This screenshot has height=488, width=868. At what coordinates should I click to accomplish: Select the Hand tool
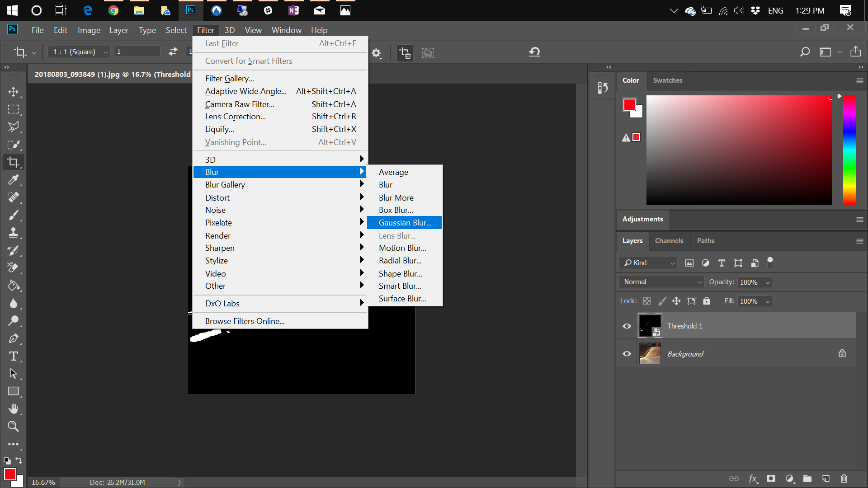[x=14, y=409]
